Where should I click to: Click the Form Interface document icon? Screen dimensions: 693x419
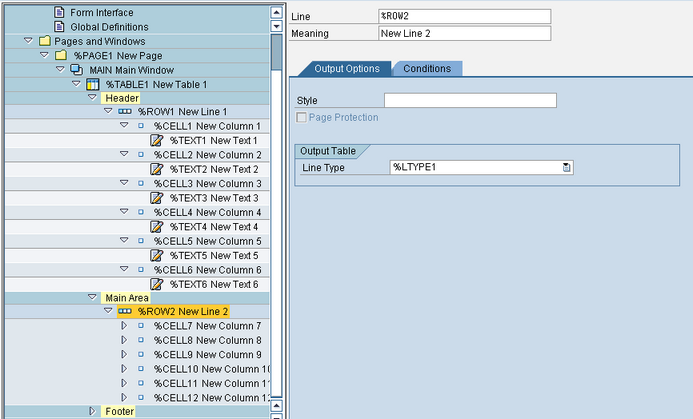(x=59, y=12)
